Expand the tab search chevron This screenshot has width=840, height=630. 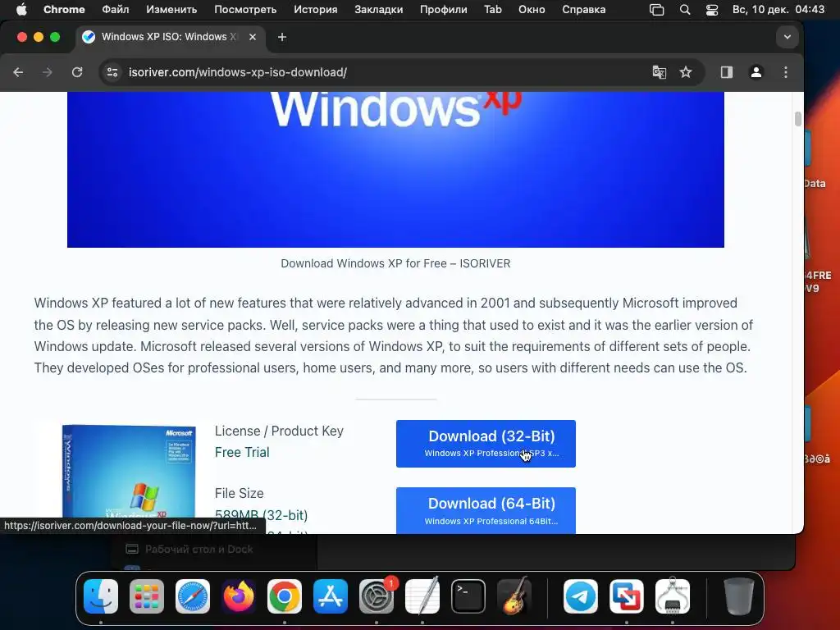tap(787, 37)
